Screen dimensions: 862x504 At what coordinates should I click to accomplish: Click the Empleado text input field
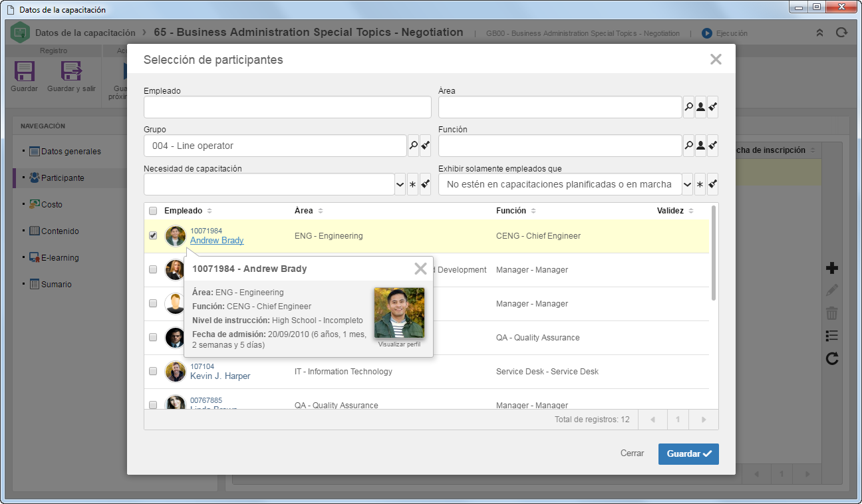(287, 107)
